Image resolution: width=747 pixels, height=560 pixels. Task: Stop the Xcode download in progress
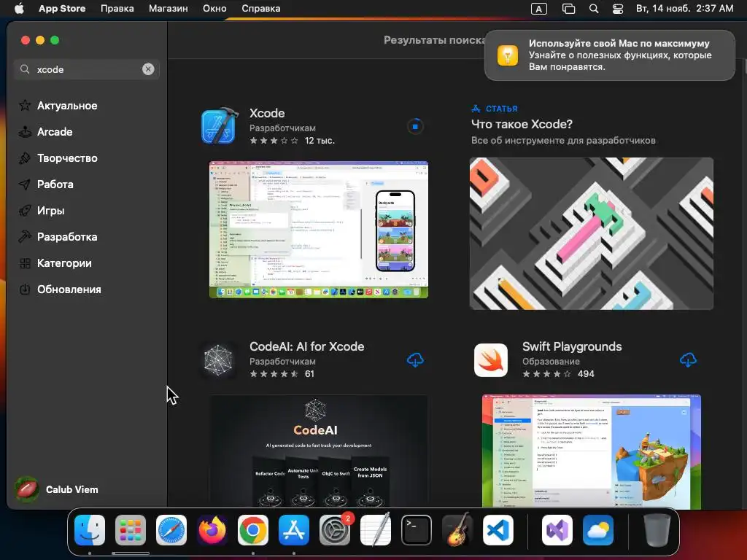[x=415, y=127]
